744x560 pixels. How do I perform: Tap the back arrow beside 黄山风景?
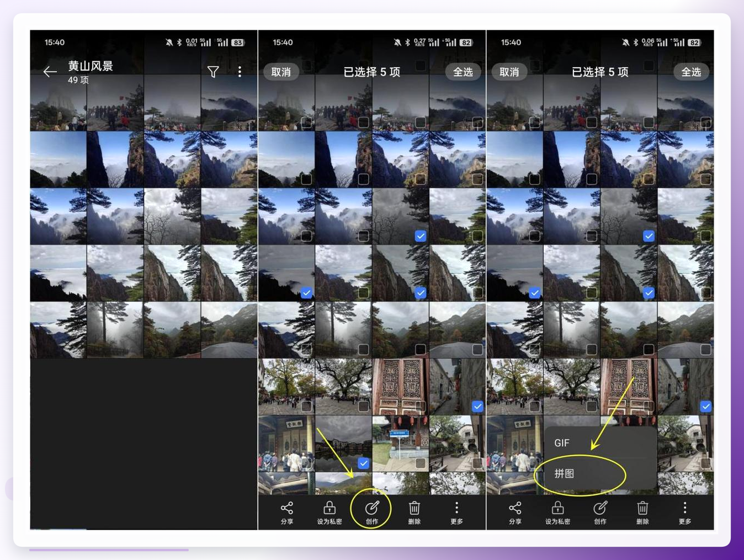coord(50,72)
